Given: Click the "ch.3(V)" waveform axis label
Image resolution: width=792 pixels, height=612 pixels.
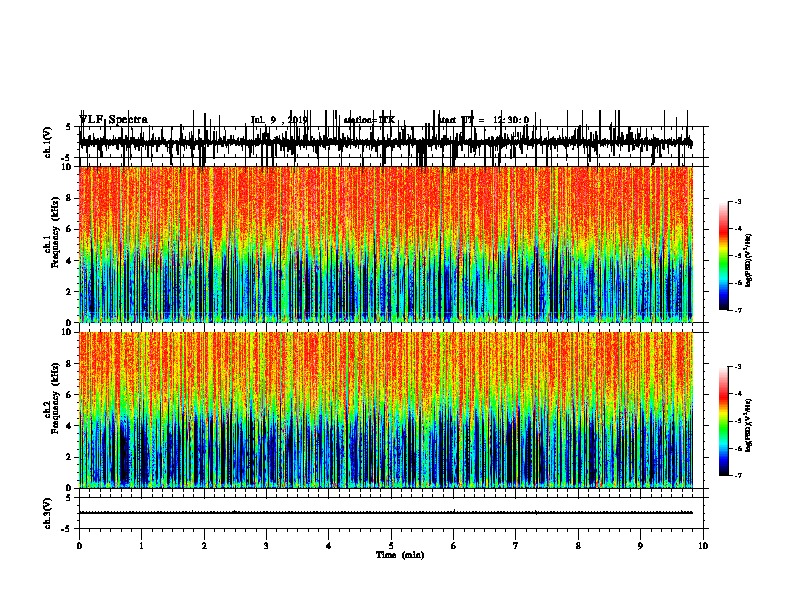Looking at the screenshot, I should coord(48,513).
